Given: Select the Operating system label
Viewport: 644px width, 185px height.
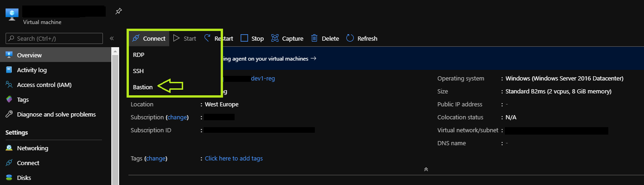Looking at the screenshot, I should tap(461, 79).
